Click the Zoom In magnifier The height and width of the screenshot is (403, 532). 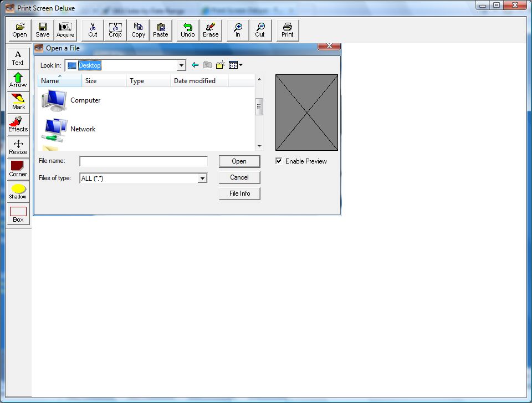click(238, 30)
